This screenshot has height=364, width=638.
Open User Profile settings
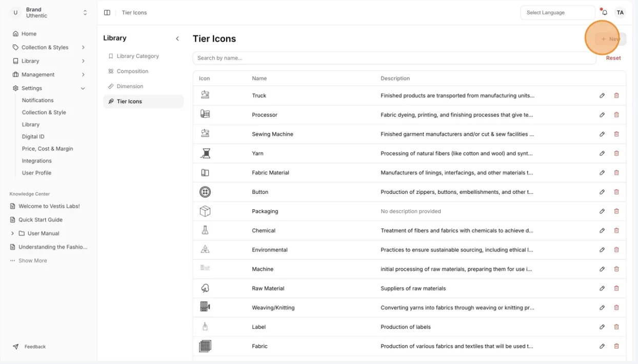pos(36,173)
